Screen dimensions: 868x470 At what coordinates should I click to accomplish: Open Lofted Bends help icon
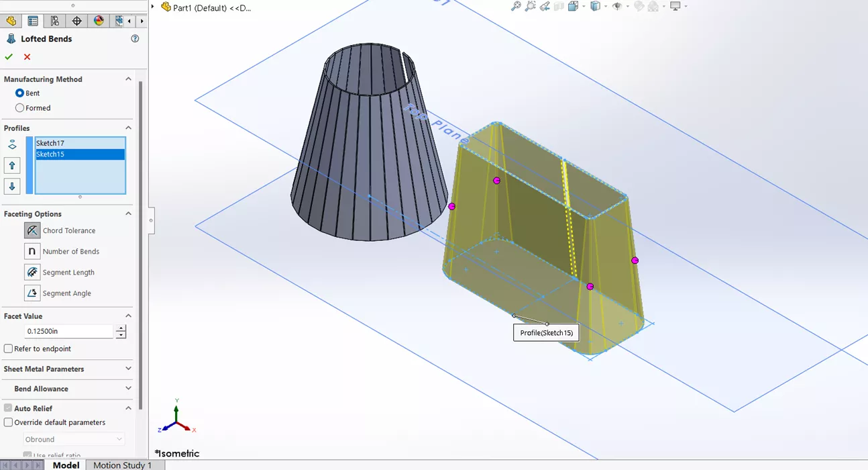tap(135, 39)
